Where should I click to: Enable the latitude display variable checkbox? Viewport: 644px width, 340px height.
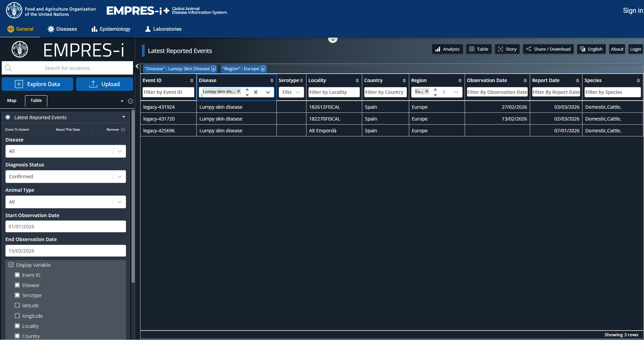point(17,305)
